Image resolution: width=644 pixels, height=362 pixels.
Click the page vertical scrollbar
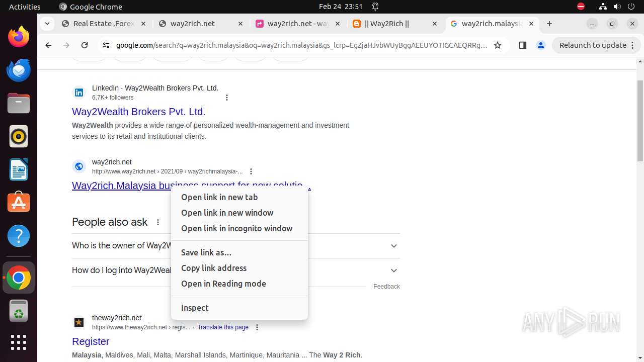click(x=640, y=121)
